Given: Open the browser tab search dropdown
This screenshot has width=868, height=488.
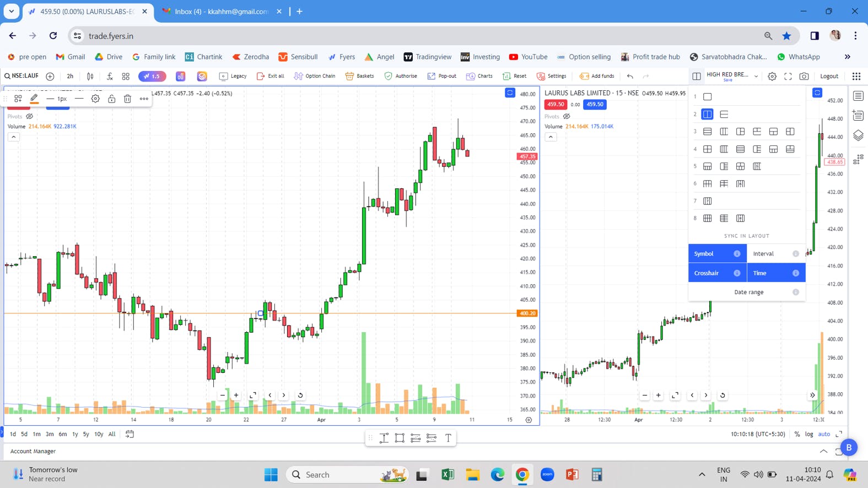Looking at the screenshot, I should pyautogui.click(x=11, y=11).
